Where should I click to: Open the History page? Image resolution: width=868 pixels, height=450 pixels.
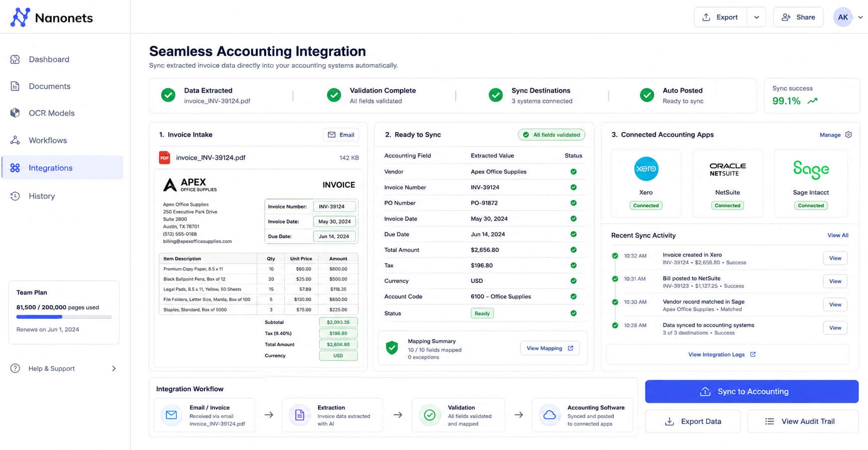63,196
